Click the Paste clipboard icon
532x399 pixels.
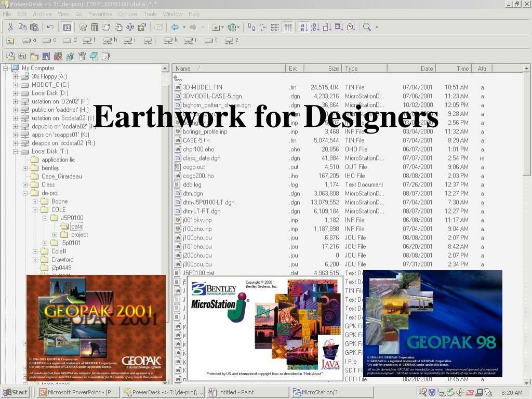click(x=34, y=27)
